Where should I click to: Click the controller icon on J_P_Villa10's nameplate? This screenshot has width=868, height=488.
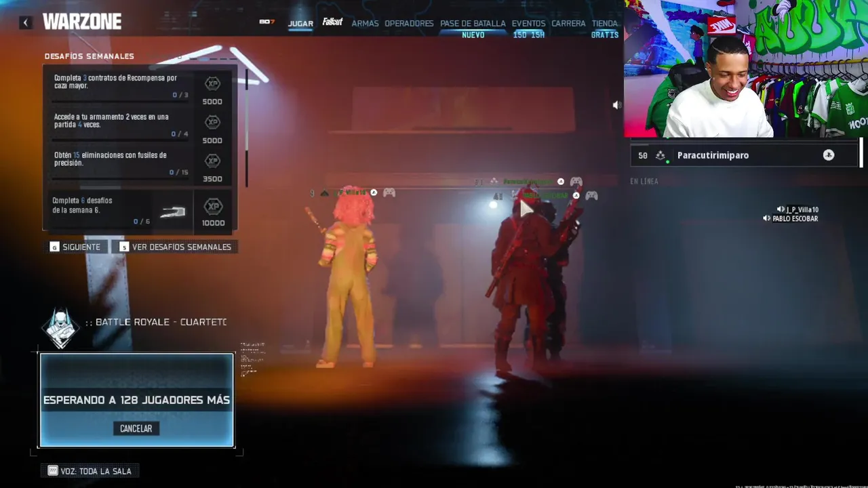coord(389,193)
